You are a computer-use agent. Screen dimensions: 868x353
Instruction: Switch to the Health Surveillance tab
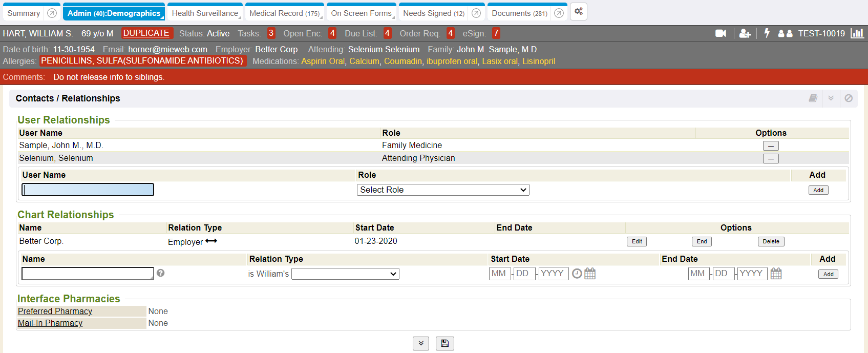tap(205, 13)
